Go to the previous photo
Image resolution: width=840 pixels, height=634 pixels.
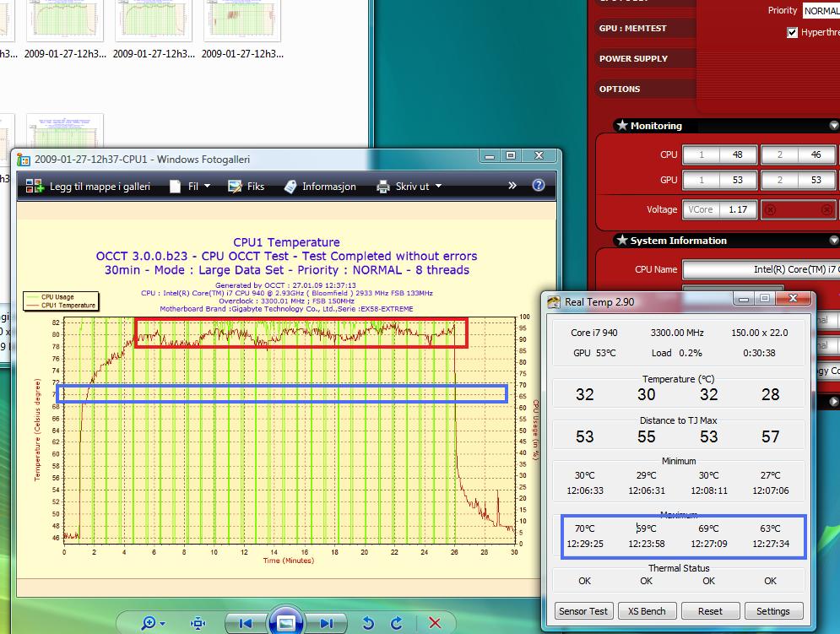point(246,623)
